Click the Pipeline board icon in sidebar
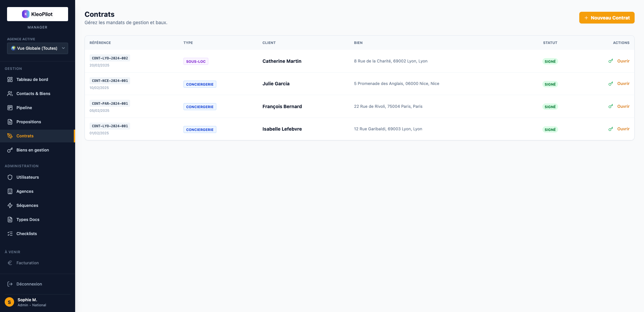Image resolution: width=644 pixels, height=312 pixels. pos(10,108)
